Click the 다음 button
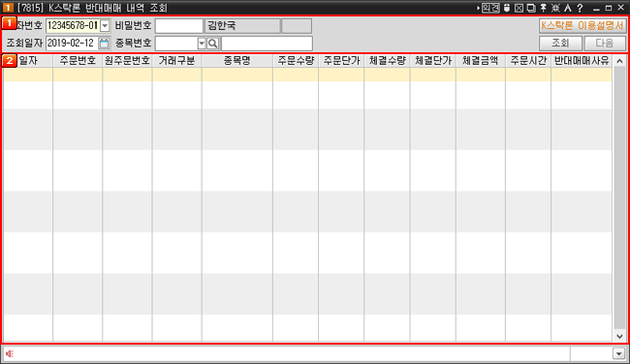 [x=605, y=43]
